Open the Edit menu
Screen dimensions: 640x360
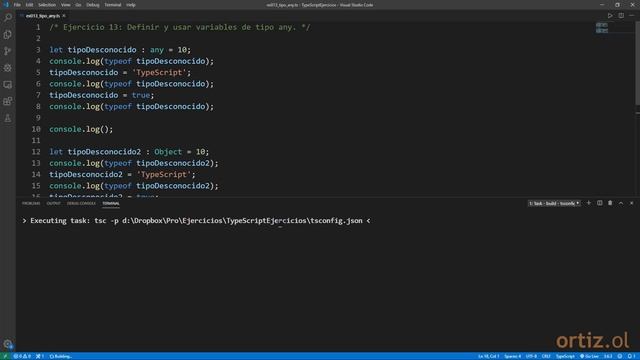tap(29, 5)
